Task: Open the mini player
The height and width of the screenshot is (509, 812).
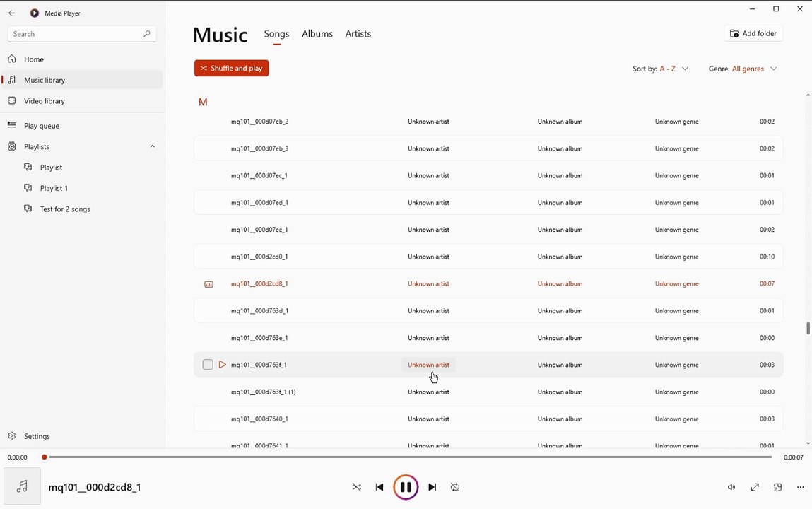Action: coord(778,487)
